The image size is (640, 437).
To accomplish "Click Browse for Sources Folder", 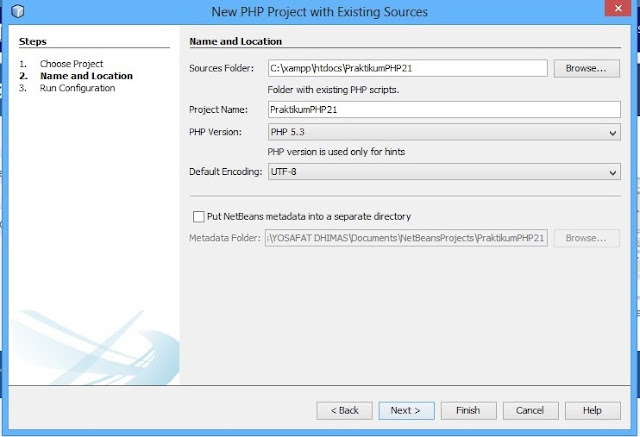I will (x=587, y=68).
